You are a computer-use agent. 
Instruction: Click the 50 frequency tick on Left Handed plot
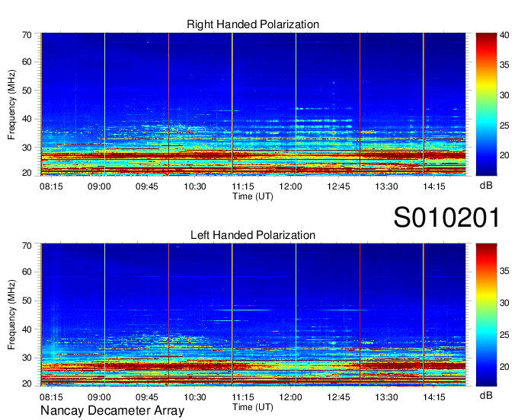[x=27, y=301]
